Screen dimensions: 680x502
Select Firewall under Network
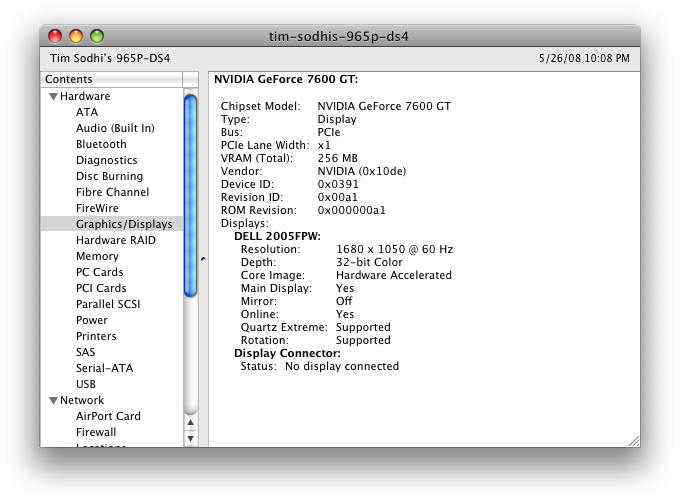click(96, 432)
